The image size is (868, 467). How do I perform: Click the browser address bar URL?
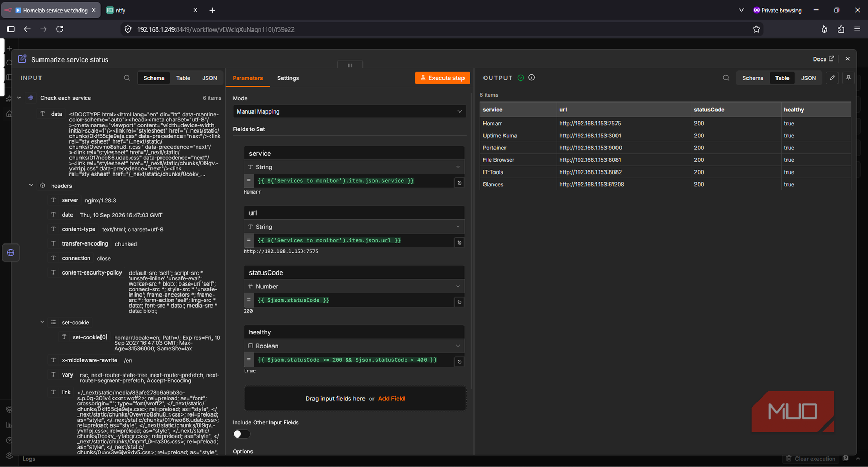[x=216, y=29]
